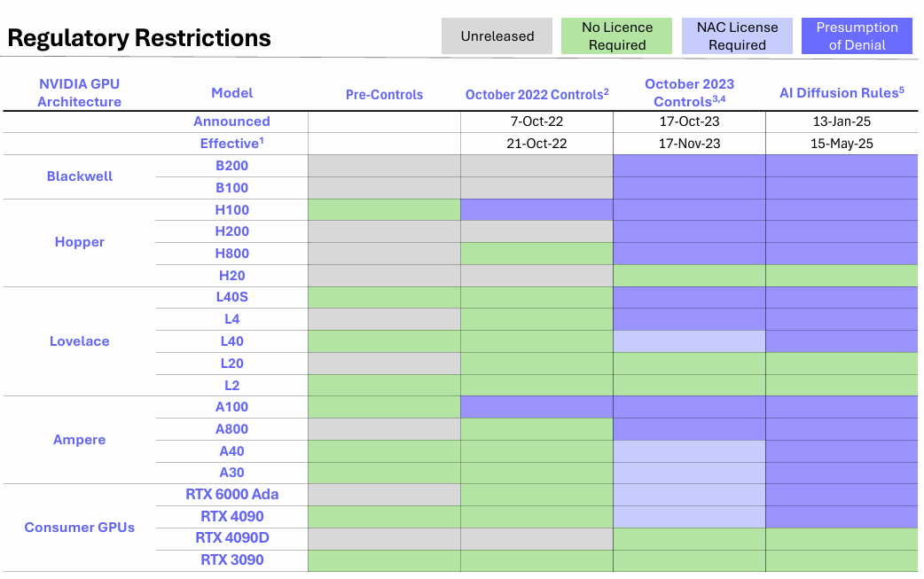This screenshot has width=924, height=579.
Task: Click the 'L40S' model name
Action: click(x=232, y=297)
